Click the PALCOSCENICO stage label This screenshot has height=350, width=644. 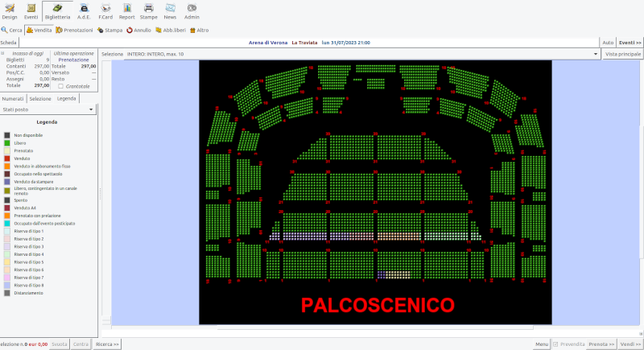coord(378,305)
